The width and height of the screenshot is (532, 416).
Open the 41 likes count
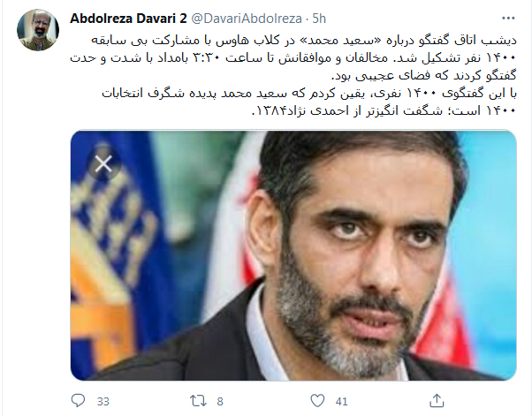coord(342,401)
